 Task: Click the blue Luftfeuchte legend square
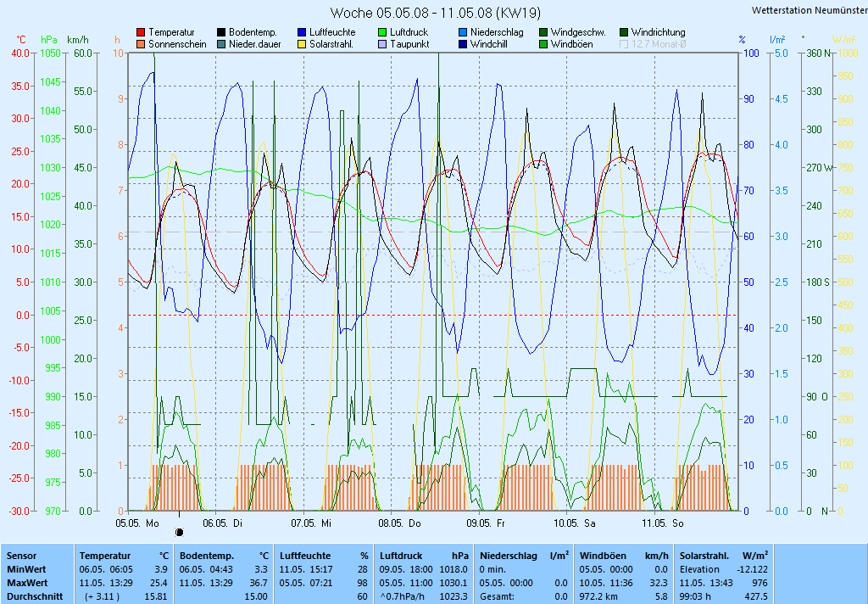coord(302,32)
